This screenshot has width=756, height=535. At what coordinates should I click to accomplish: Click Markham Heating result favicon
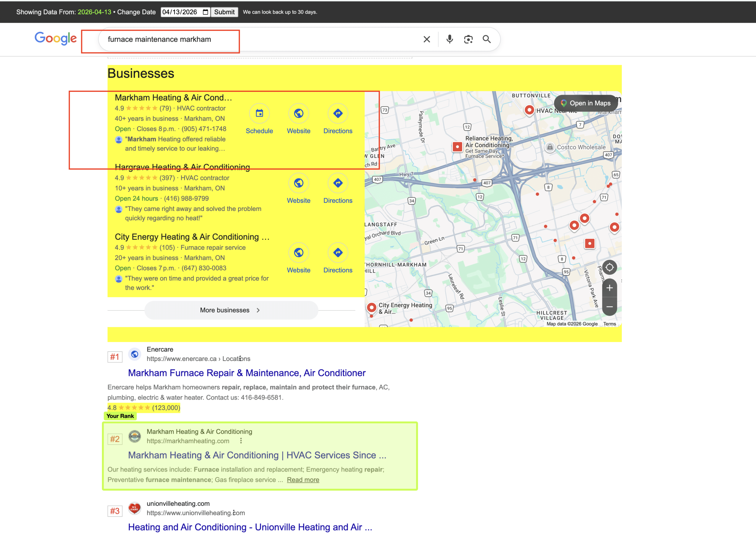click(135, 436)
